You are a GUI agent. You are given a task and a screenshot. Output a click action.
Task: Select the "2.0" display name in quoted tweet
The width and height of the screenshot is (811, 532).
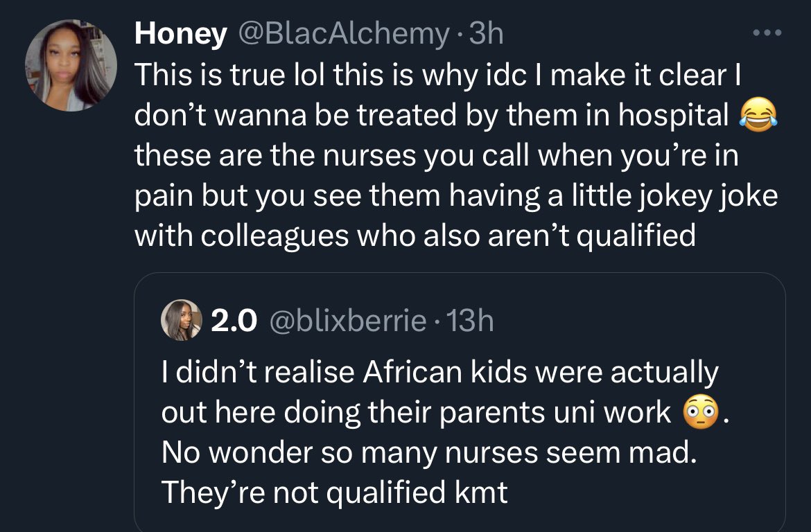(234, 320)
